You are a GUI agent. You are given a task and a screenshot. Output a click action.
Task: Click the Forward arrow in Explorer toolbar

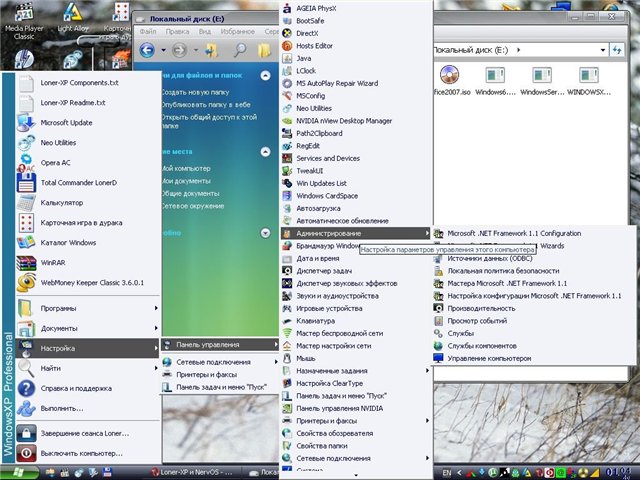[x=179, y=50]
